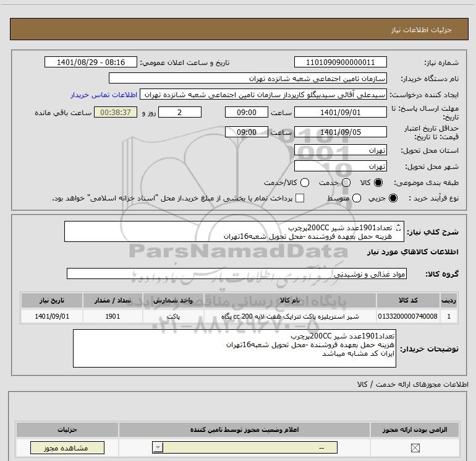Click the response deadline date 1401/09/01 field
Viewport: 476px width, 461px height.
tap(340, 113)
